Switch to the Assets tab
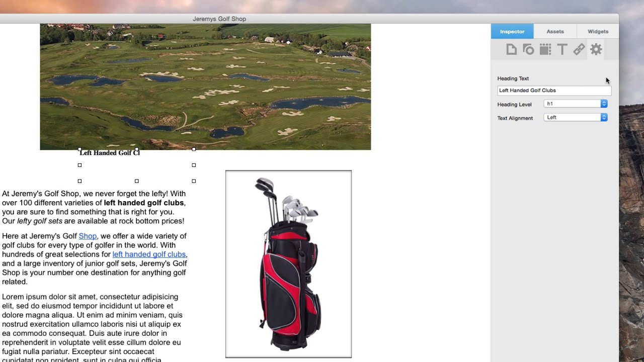644x362 pixels. click(555, 31)
